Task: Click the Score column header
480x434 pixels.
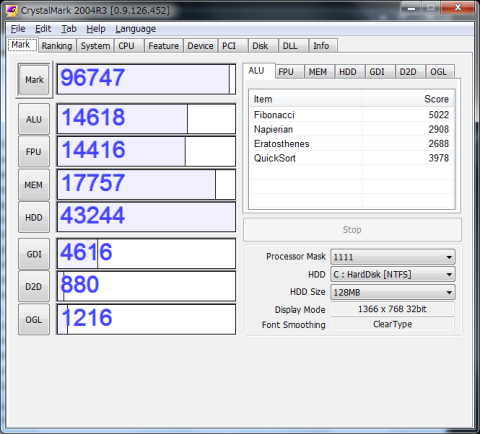Action: point(407,99)
